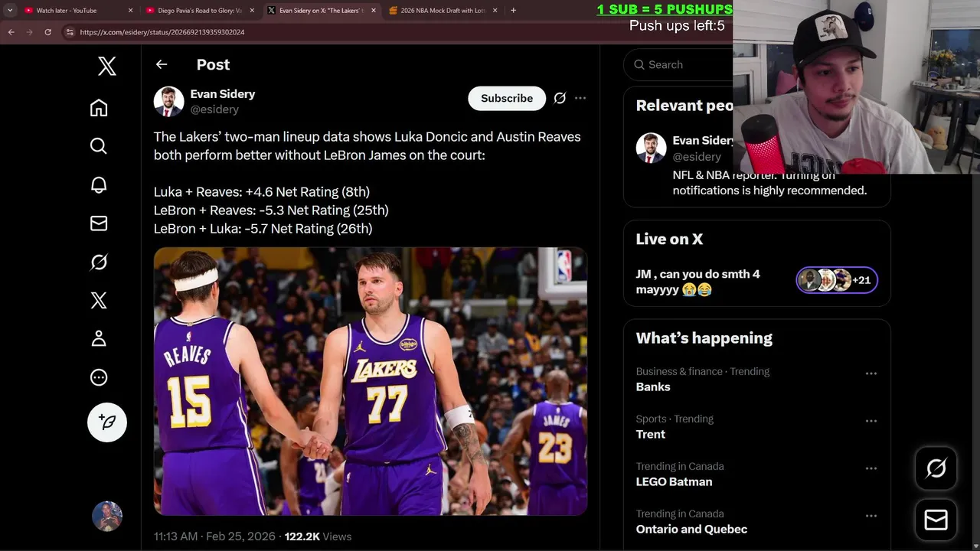Open Premium X icon in the sidebar
Image resolution: width=980 pixels, height=551 pixels.
coord(99,300)
